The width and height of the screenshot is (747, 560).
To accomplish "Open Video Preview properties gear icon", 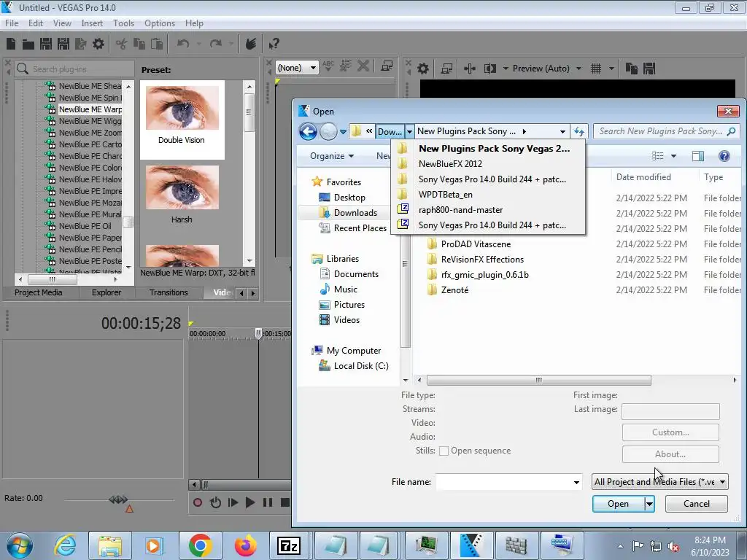I will point(422,69).
